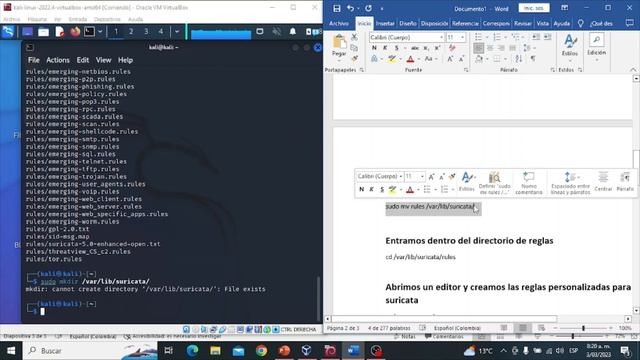Click the Cut scissors icon in ribbon
Image resolution: width=640 pixels, height=360 pixels.
[354, 37]
